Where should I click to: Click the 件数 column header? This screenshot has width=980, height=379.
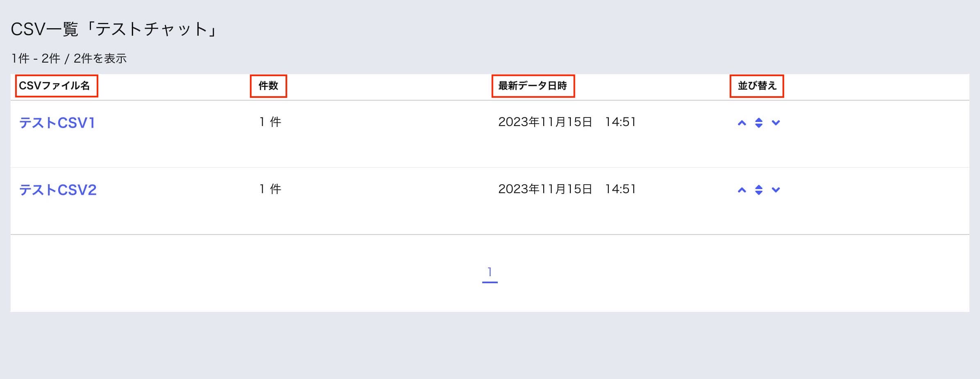coord(269,86)
